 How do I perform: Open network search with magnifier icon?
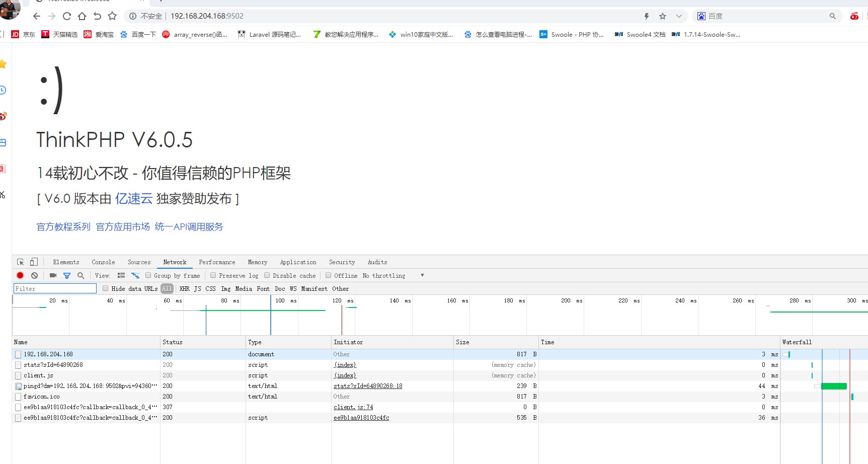tap(81, 275)
